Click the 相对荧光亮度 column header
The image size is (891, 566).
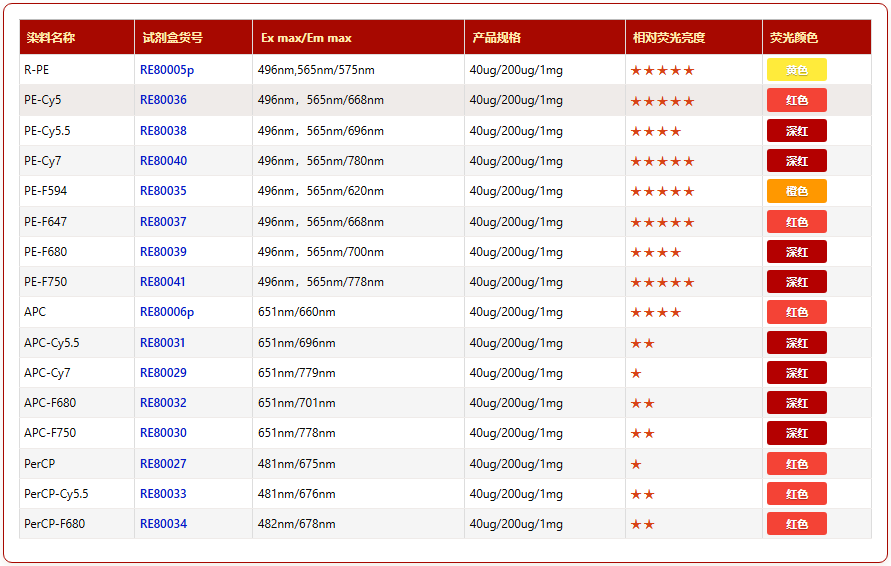(669, 38)
